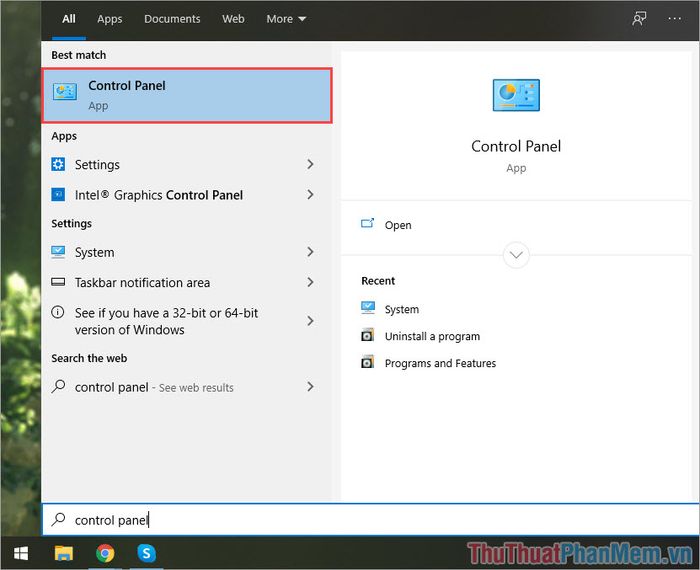This screenshot has height=570, width=700.
Task: Click the Uninstall a program icon
Action: point(367,335)
